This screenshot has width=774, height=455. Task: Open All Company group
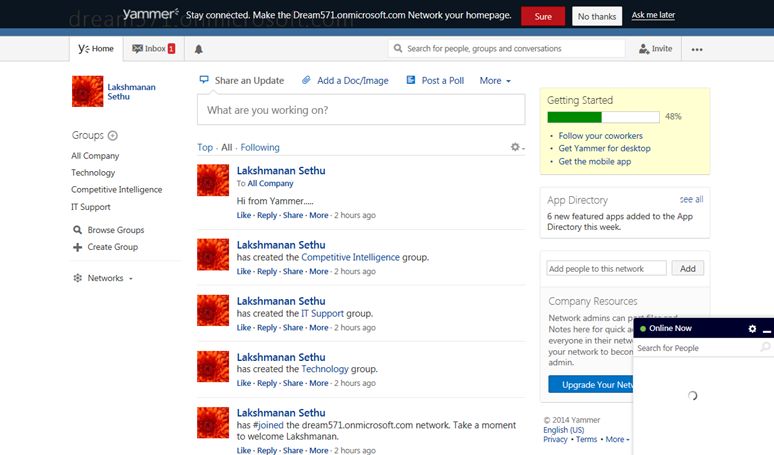tap(95, 155)
